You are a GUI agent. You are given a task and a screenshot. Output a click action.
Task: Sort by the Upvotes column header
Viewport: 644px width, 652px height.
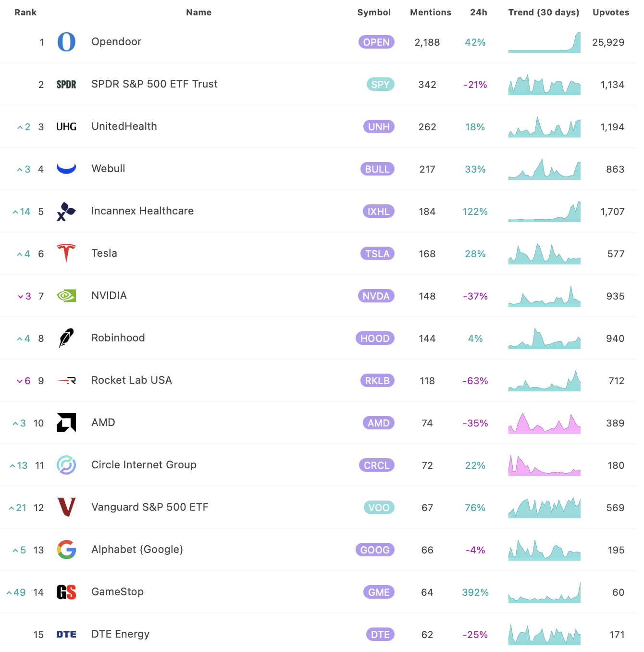pyautogui.click(x=611, y=13)
